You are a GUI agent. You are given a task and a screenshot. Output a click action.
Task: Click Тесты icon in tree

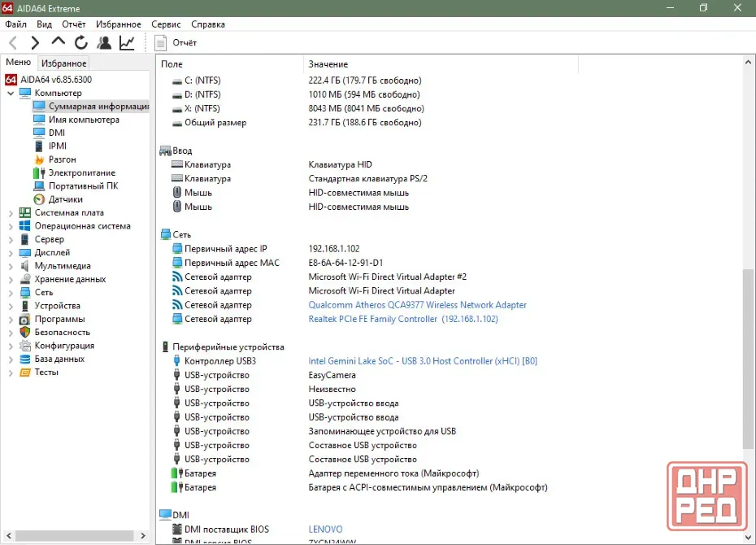[25, 373]
